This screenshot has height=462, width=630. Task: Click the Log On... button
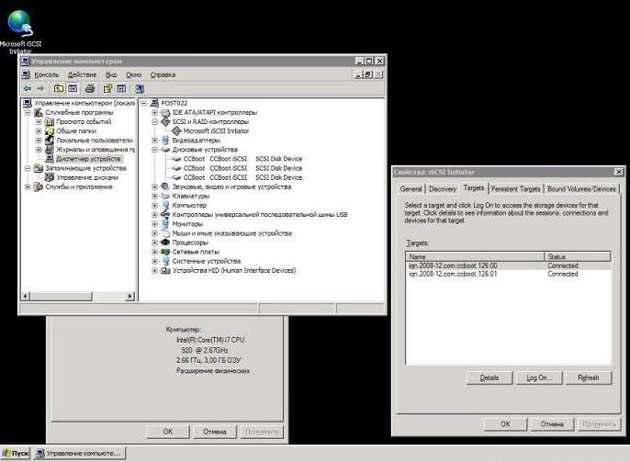pos(539,378)
